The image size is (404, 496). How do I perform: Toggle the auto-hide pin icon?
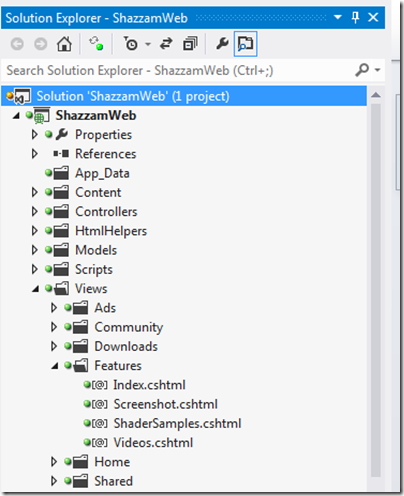coord(355,17)
